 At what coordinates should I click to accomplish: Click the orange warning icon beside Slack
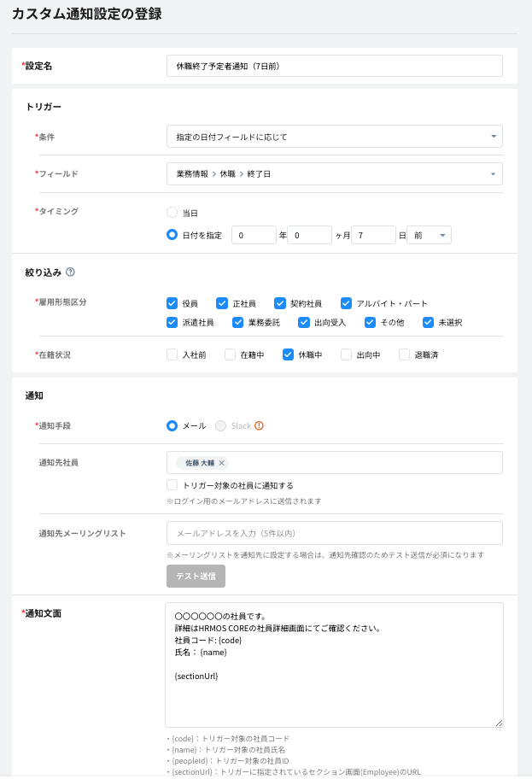click(x=259, y=425)
